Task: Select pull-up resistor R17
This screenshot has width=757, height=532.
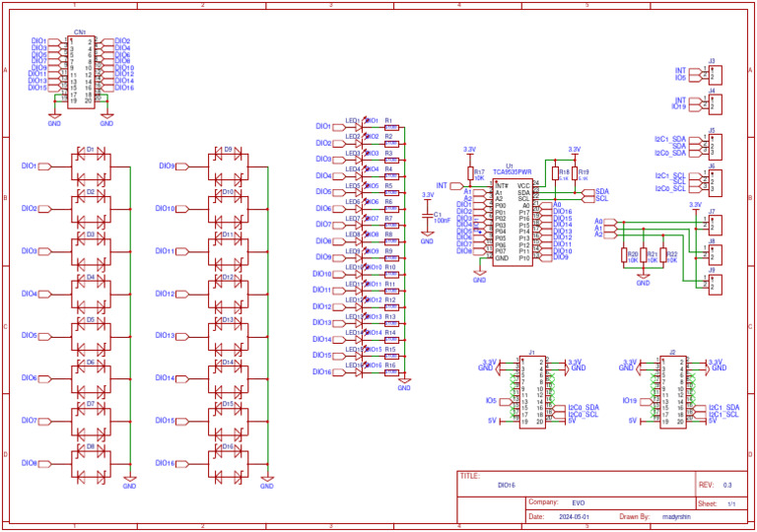Action: click(x=469, y=174)
